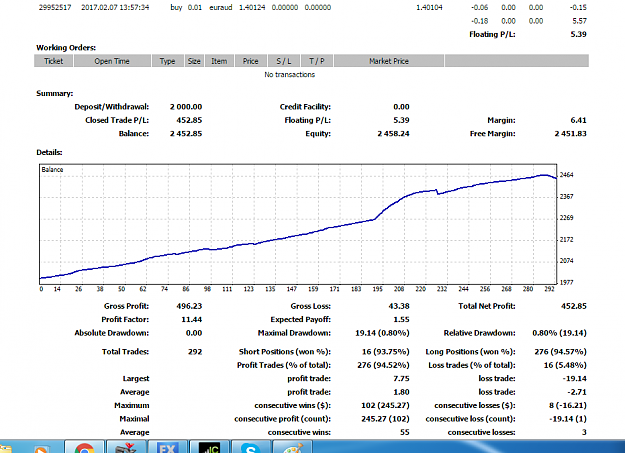Click the Absolute Drawdown label
The height and width of the screenshot is (453, 625).
112,333
